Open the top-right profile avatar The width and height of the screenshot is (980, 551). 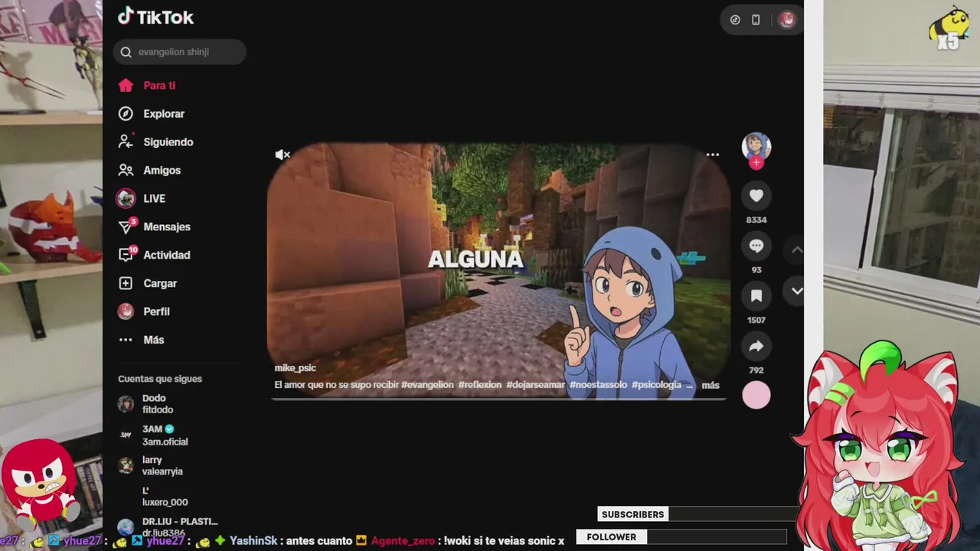[787, 20]
